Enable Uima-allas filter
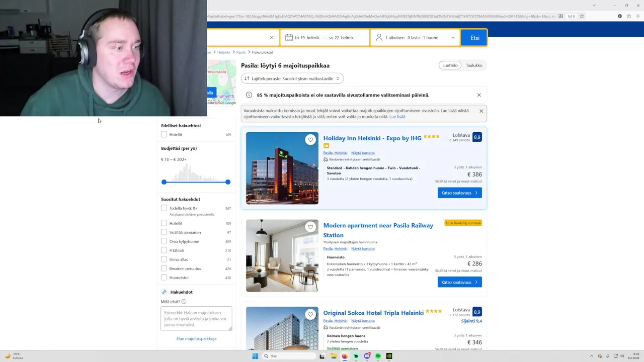 click(x=164, y=259)
